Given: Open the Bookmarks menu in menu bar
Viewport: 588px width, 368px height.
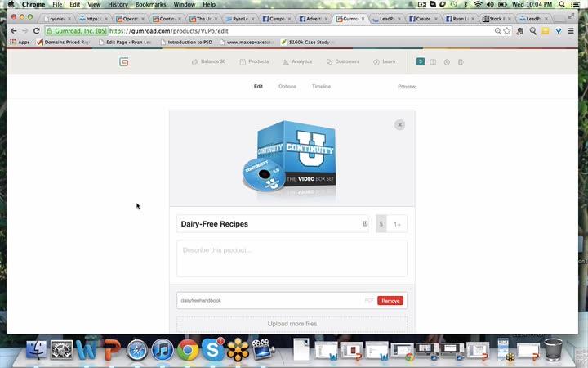Looking at the screenshot, I should (x=150, y=4).
